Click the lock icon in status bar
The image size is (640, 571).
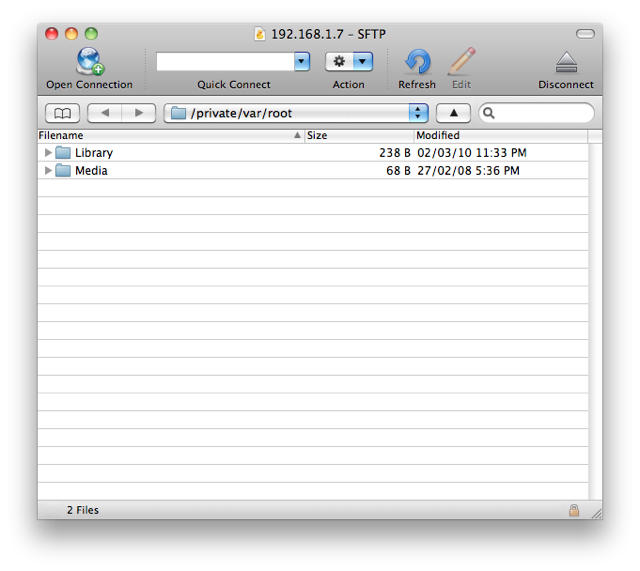click(574, 510)
